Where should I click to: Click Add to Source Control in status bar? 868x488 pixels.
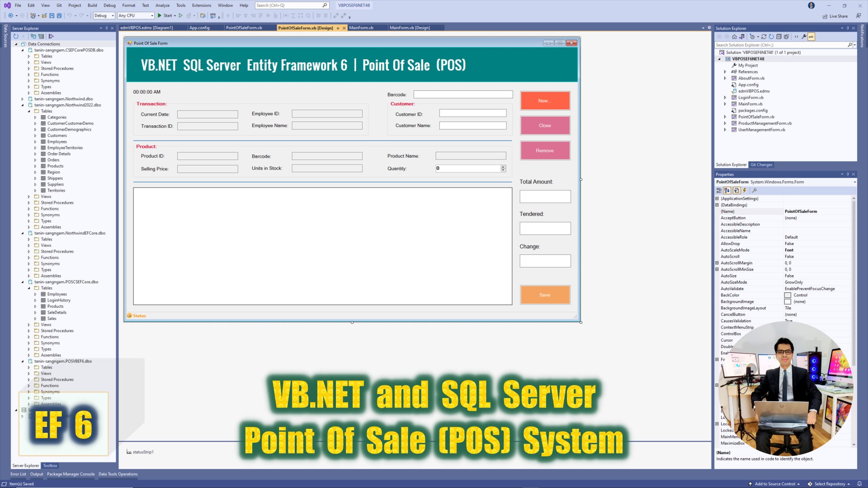tap(774, 484)
